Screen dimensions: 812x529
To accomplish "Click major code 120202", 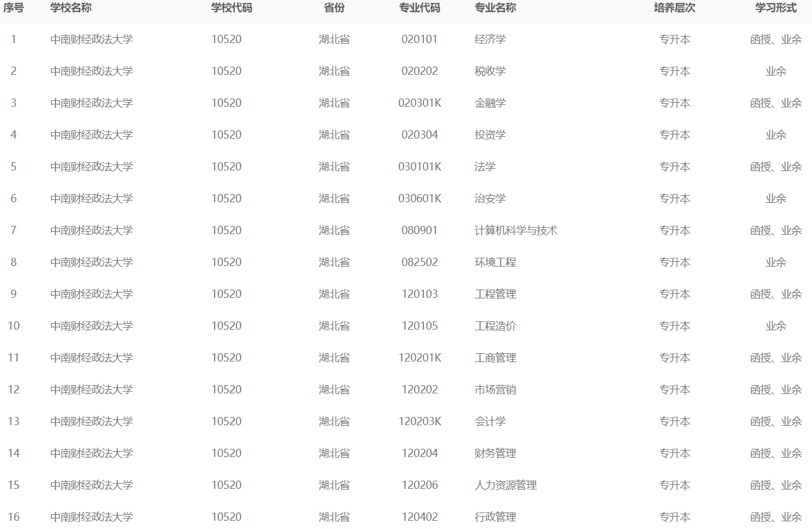I will click(x=420, y=390).
